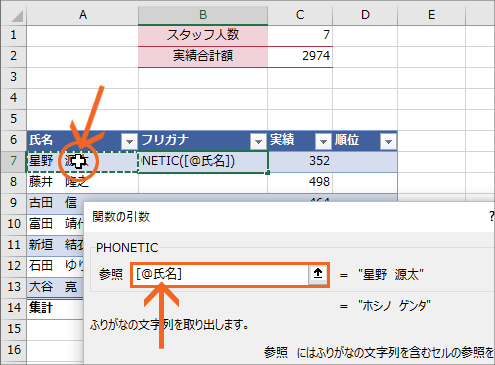Select column C header
The image size is (495, 365).
[300, 15]
